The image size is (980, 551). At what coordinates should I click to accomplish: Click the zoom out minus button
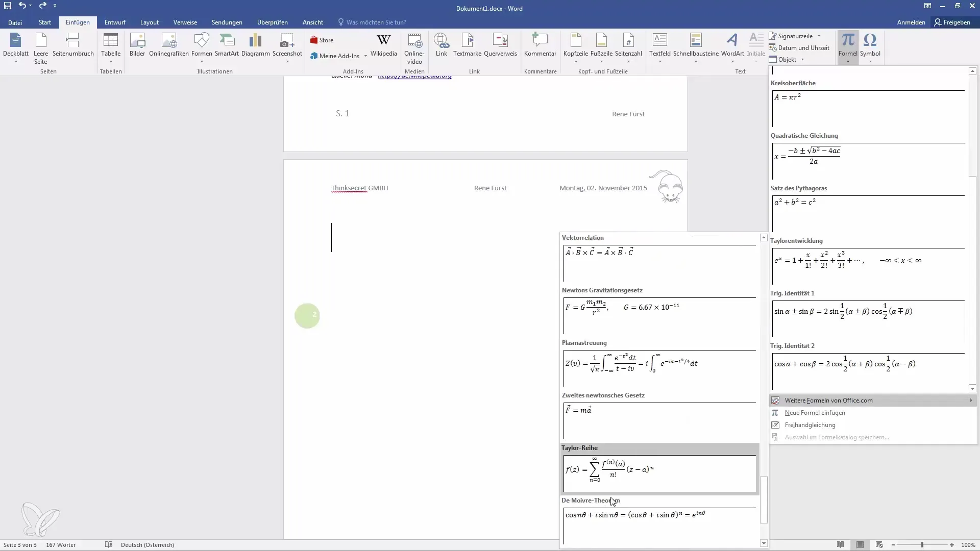[x=893, y=545]
